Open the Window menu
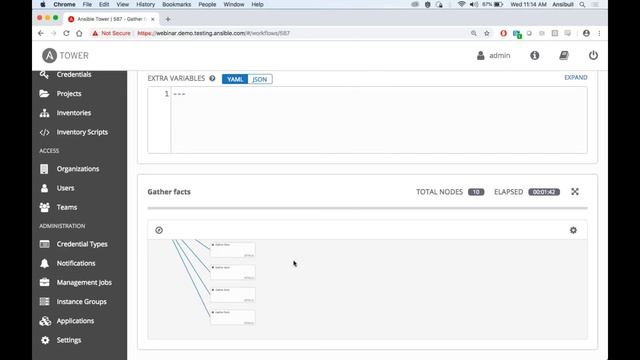Screen dimensions: 640x360 (x=233, y=4)
